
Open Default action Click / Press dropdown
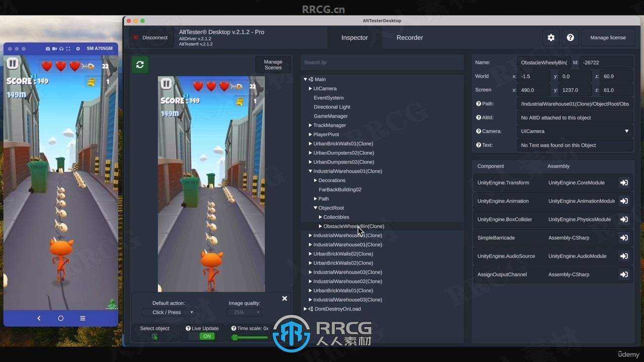click(169, 312)
